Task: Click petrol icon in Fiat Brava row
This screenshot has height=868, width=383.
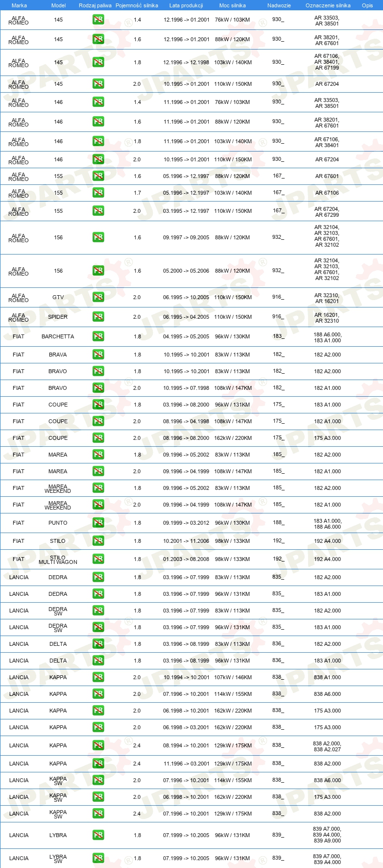Action: pyautogui.click(x=98, y=355)
